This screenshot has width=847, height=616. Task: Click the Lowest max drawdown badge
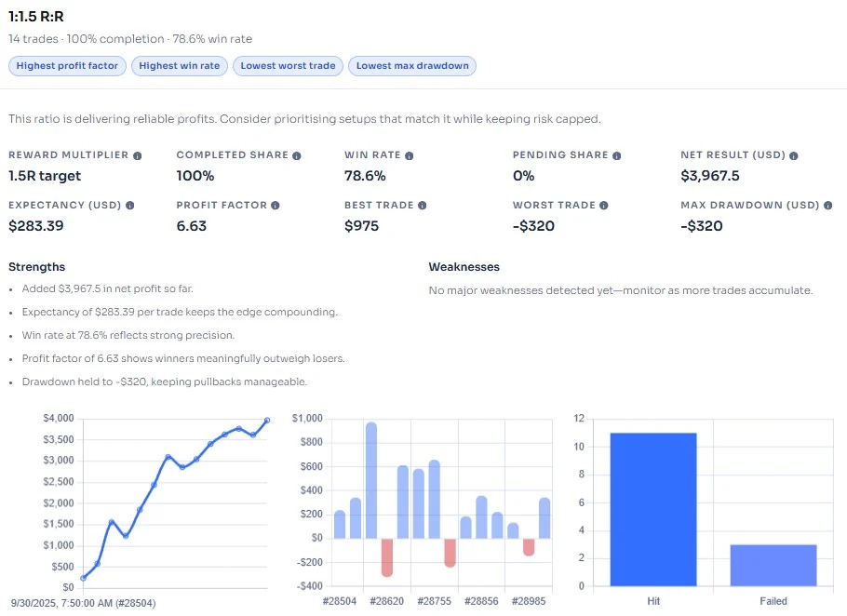[x=412, y=66]
